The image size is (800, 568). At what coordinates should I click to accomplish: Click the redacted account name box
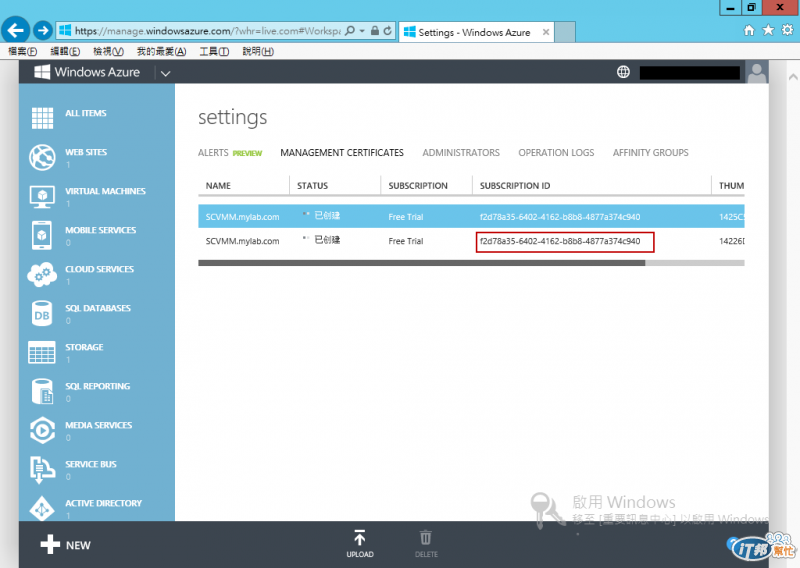(x=690, y=72)
